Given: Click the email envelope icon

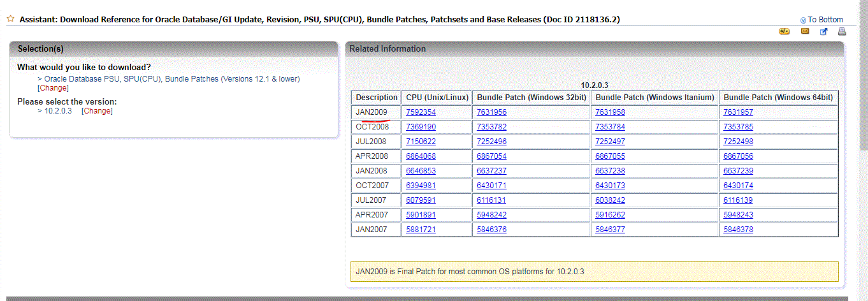Looking at the screenshot, I should point(805,31).
